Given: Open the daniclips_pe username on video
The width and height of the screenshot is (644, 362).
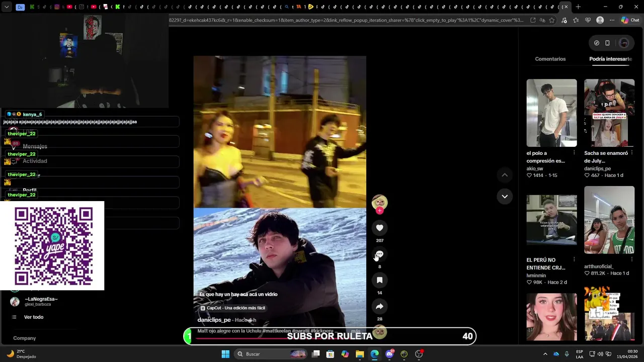Looking at the screenshot, I should [214, 320].
